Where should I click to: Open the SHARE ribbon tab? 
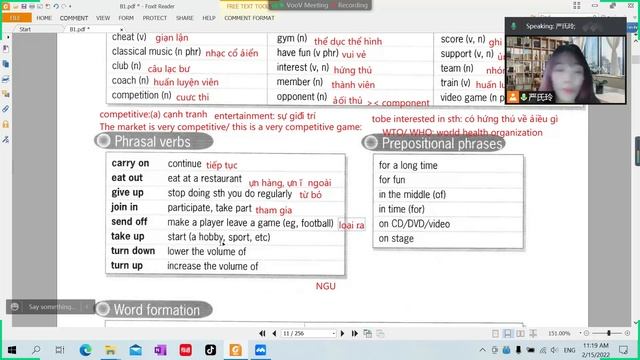184,18
